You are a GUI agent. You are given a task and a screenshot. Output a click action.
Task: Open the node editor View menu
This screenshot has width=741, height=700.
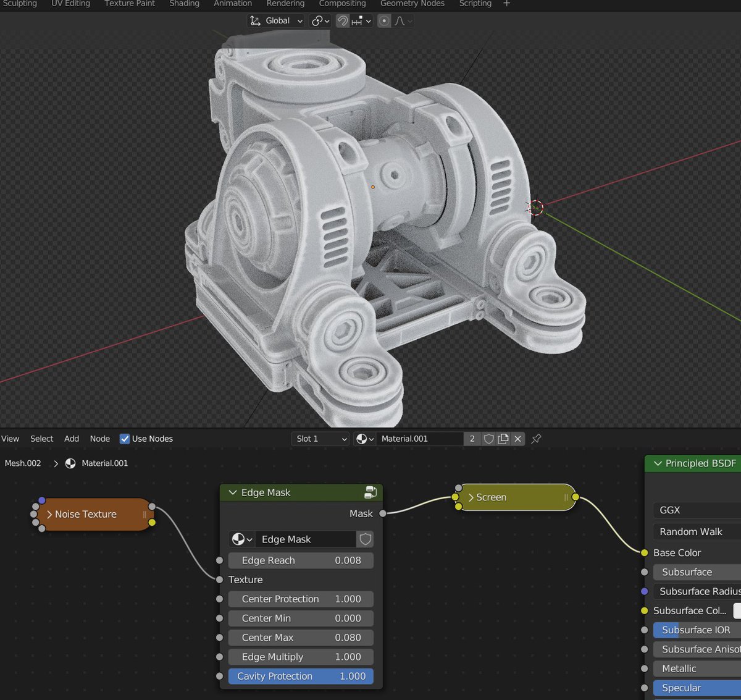point(10,439)
